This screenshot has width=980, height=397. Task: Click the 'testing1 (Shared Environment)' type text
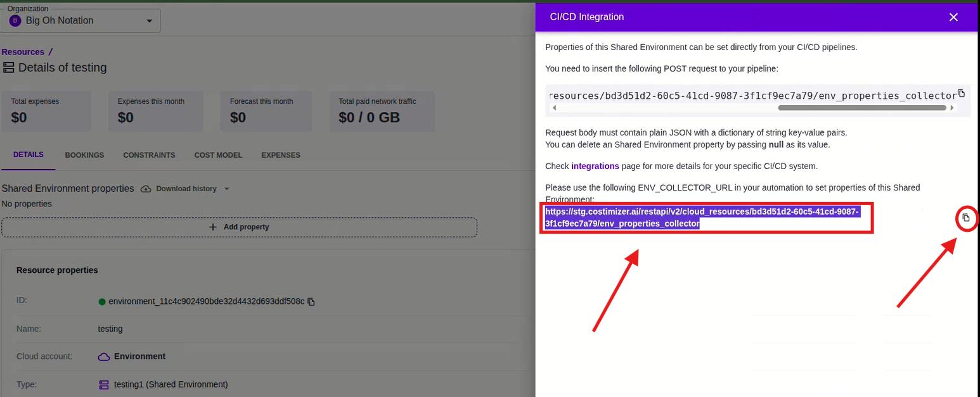[171, 384]
